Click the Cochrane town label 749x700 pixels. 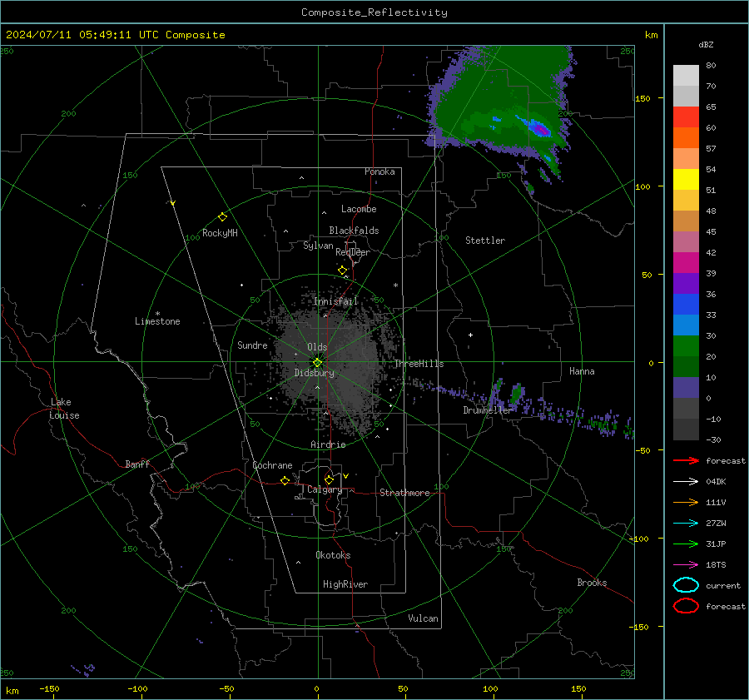(272, 465)
